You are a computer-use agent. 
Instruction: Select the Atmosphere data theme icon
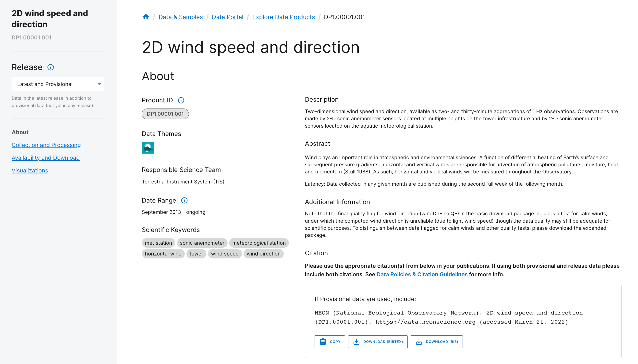click(147, 147)
